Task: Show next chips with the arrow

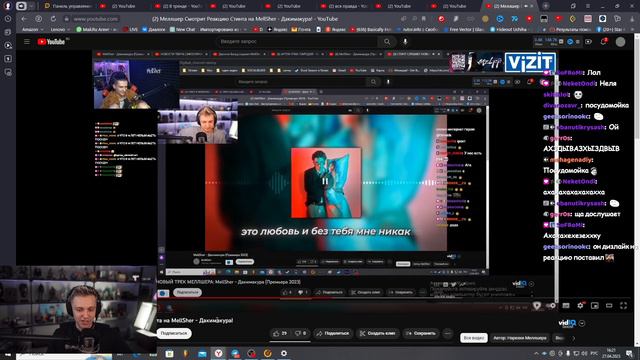Action: click(573, 338)
